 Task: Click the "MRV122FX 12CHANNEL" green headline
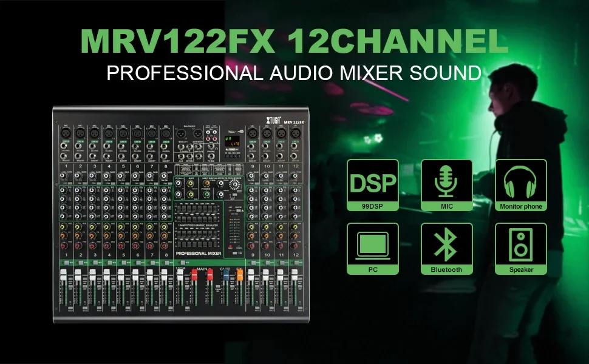[x=294, y=41]
